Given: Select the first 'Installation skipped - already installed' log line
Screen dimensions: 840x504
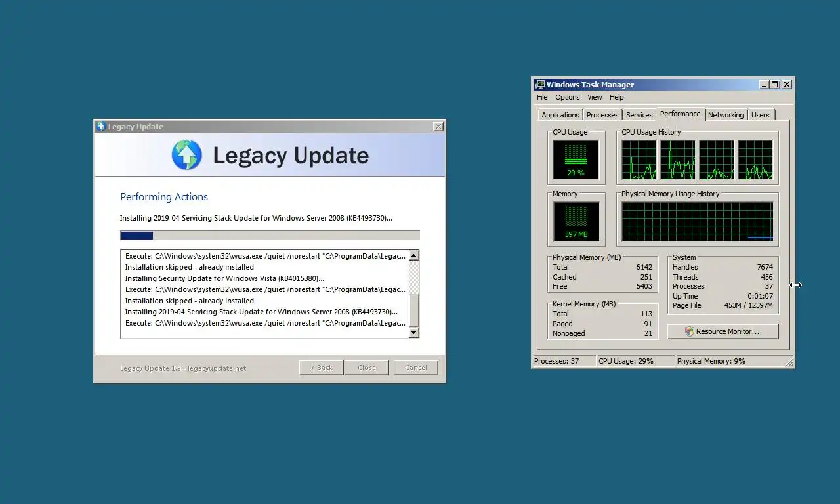Looking at the screenshot, I should [190, 267].
